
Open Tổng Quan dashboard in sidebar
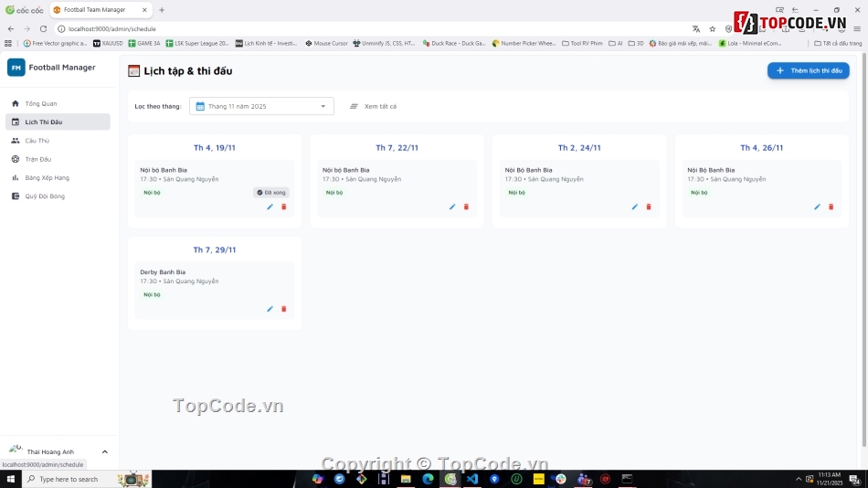click(x=58, y=103)
